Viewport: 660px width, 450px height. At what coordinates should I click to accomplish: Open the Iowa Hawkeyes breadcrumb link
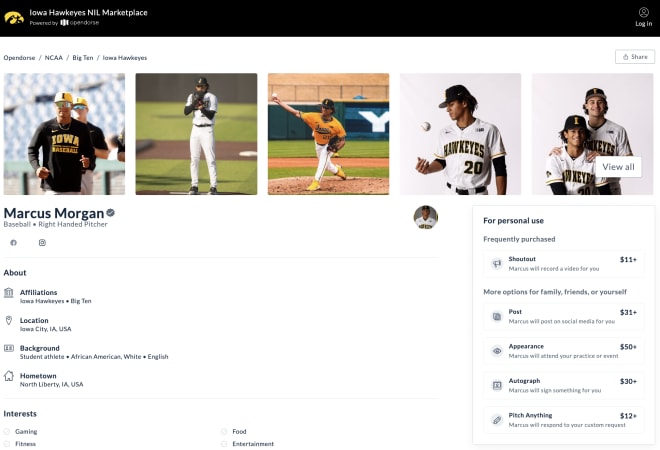tap(125, 58)
